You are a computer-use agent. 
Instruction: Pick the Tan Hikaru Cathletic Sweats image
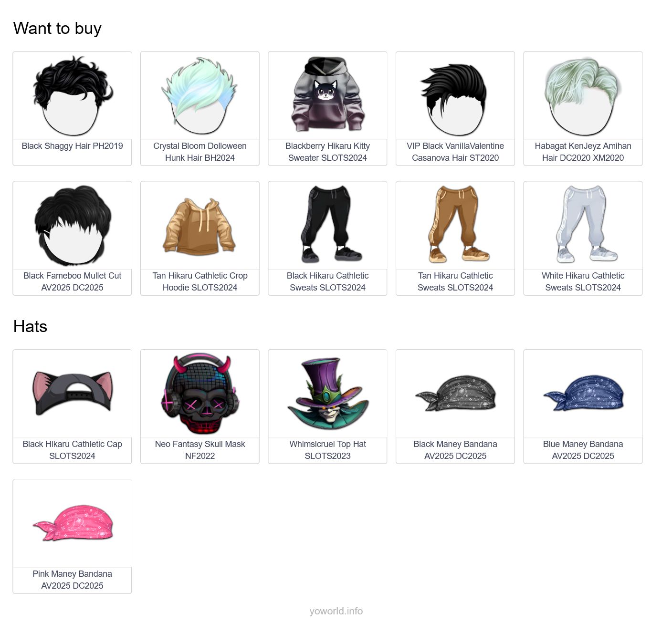pos(455,225)
